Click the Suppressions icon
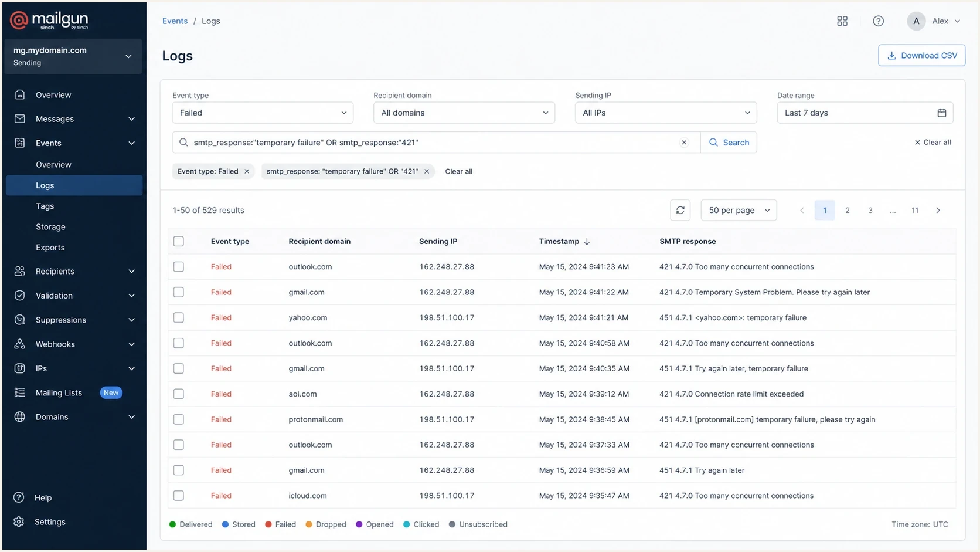The width and height of the screenshot is (980, 552). coord(20,320)
